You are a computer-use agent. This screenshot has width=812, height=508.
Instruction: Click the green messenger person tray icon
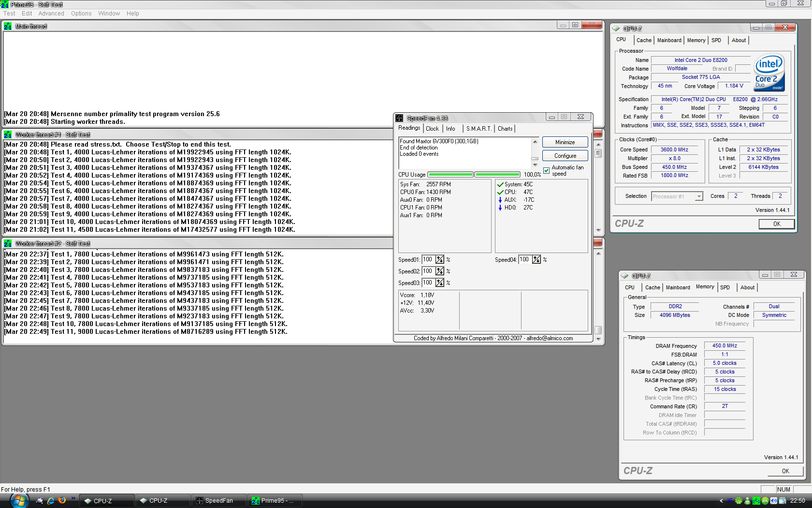click(748, 501)
